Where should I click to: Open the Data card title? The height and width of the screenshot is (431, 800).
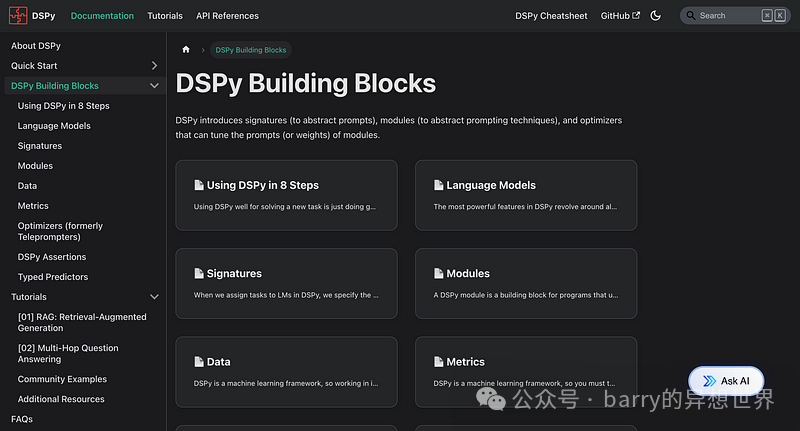click(218, 362)
